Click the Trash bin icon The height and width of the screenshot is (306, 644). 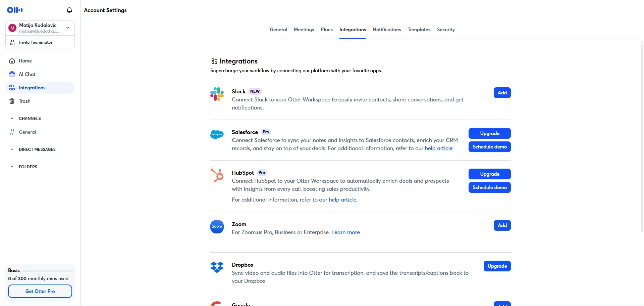(x=12, y=101)
